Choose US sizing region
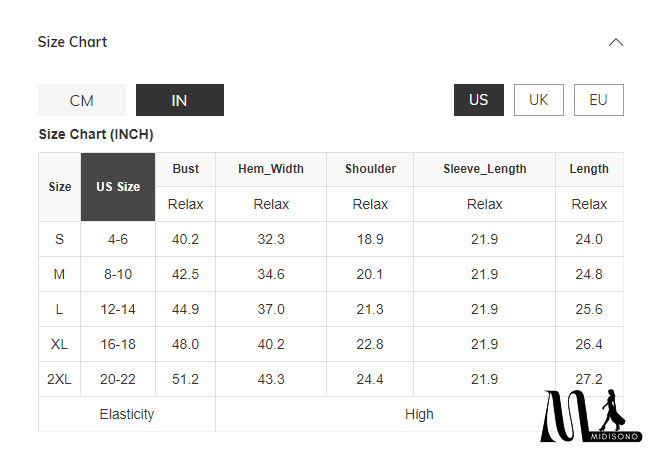Image resolution: width=656 pixels, height=455 pixels. [x=479, y=100]
